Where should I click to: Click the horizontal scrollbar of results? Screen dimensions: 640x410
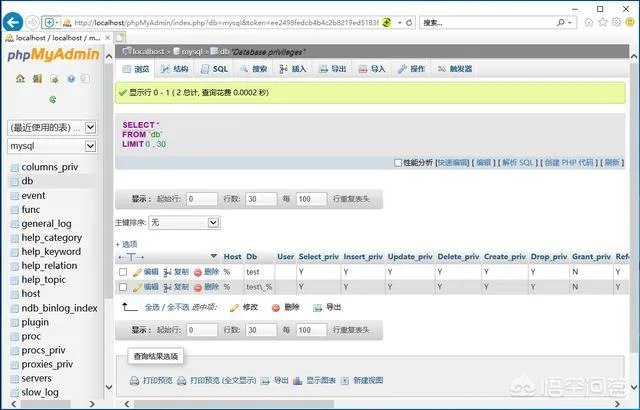click(233, 404)
